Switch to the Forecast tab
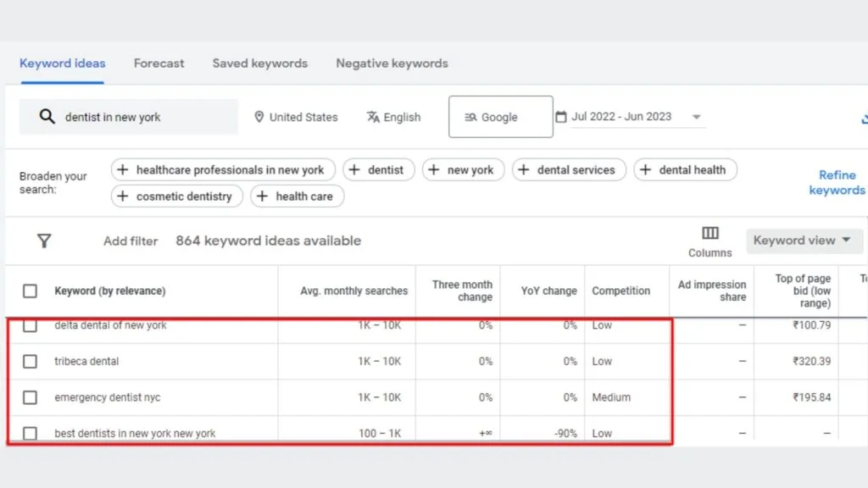This screenshot has height=488, width=868. point(159,64)
